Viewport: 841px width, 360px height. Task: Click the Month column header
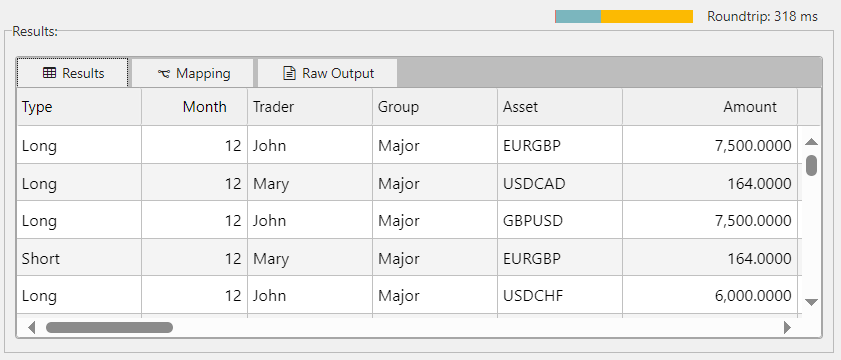(195, 107)
